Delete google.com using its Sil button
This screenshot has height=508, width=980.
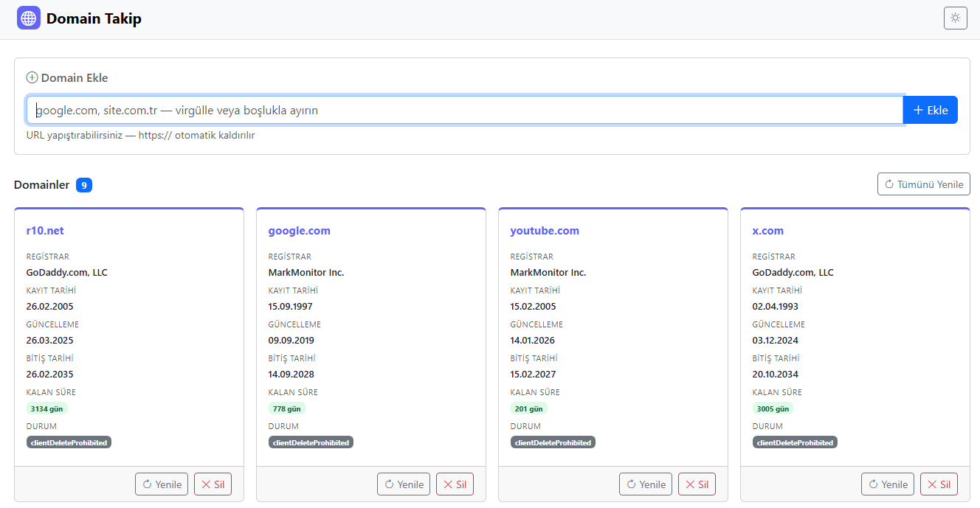tap(455, 484)
